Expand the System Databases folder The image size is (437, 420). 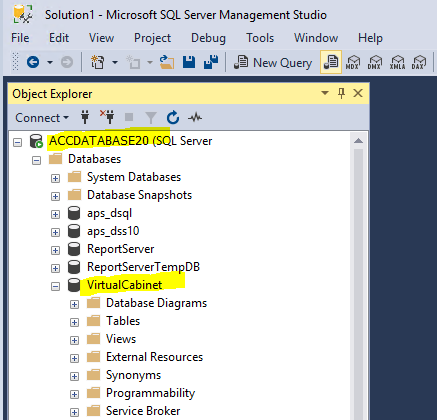pos(55,178)
